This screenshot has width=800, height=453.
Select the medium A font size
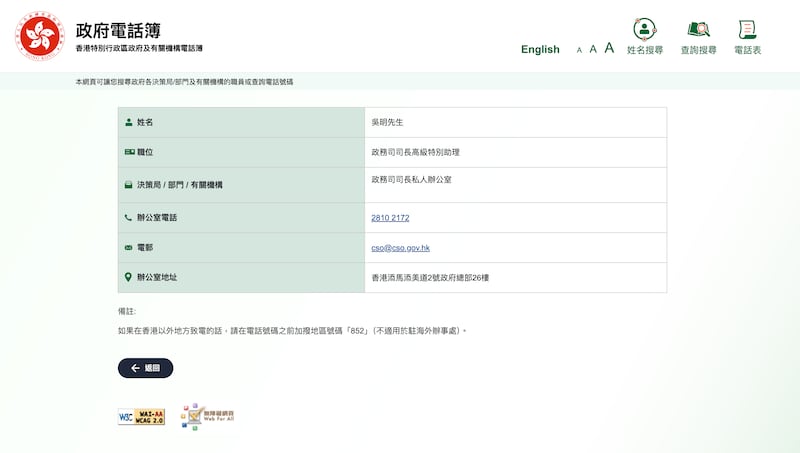coord(593,49)
